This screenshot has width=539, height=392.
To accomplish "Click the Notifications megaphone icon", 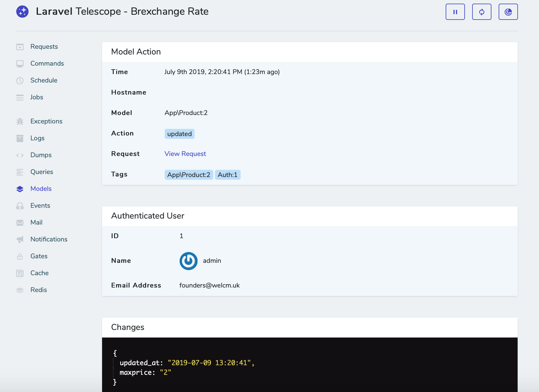I will click(20, 240).
